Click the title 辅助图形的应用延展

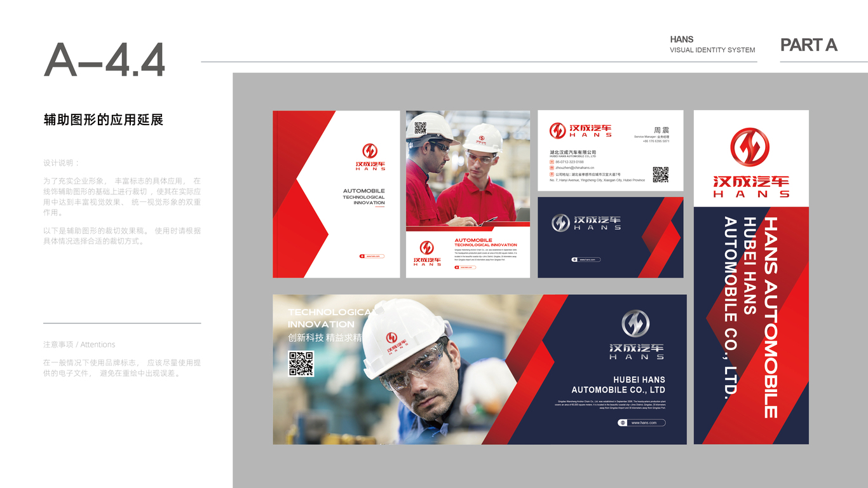[104, 119]
